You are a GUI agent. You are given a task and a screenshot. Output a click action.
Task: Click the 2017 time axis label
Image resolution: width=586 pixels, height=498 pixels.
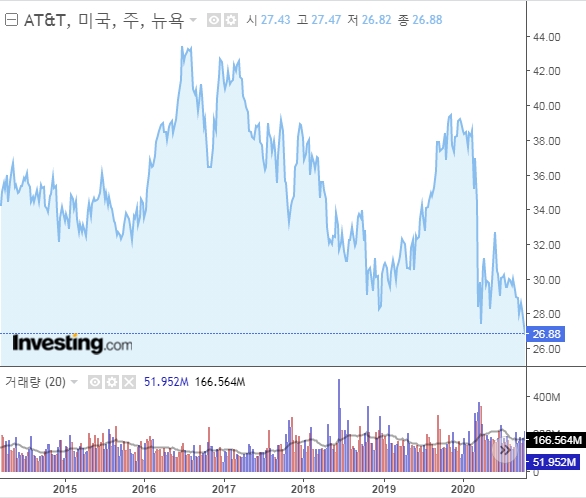pyautogui.click(x=224, y=489)
